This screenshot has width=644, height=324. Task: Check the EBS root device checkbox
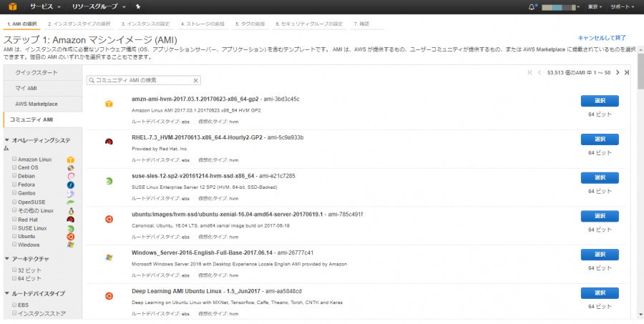click(14, 305)
